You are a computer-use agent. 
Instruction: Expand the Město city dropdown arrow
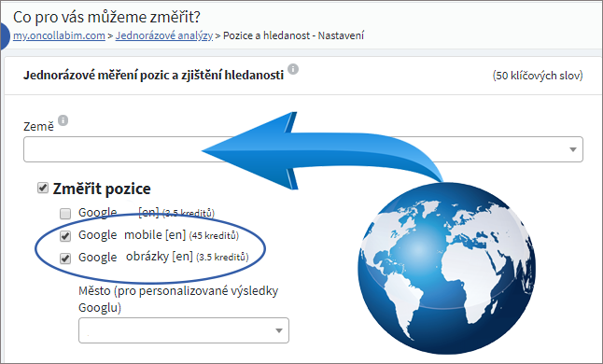tap(279, 330)
